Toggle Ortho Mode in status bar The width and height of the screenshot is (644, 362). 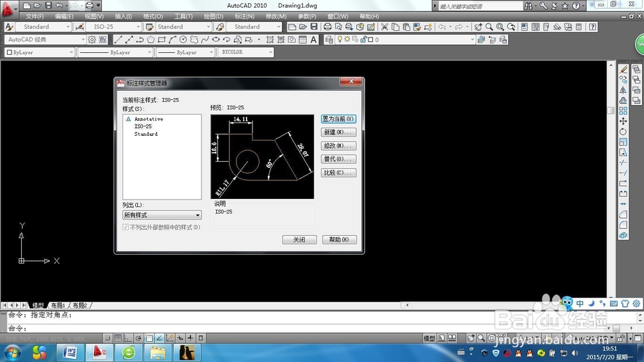[128, 338]
